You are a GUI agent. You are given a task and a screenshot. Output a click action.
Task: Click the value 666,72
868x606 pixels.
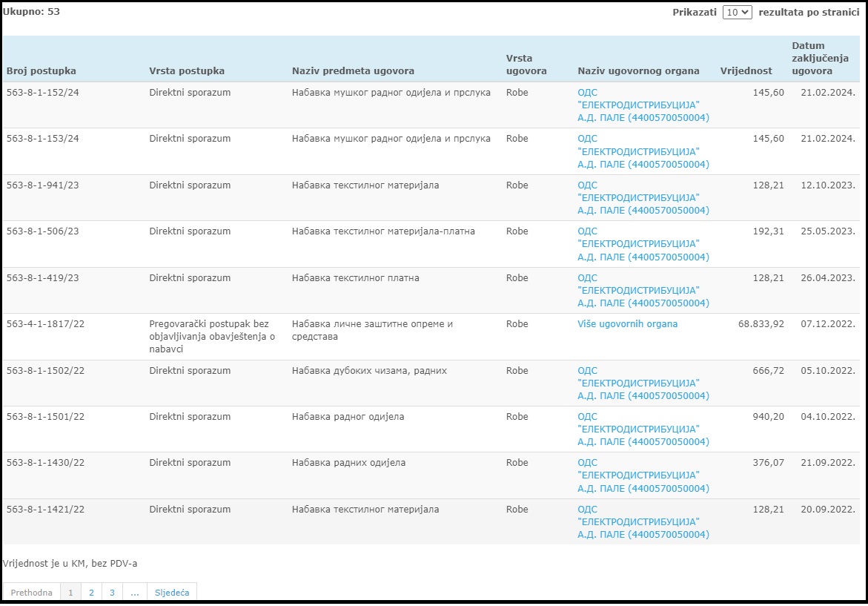[769, 371]
